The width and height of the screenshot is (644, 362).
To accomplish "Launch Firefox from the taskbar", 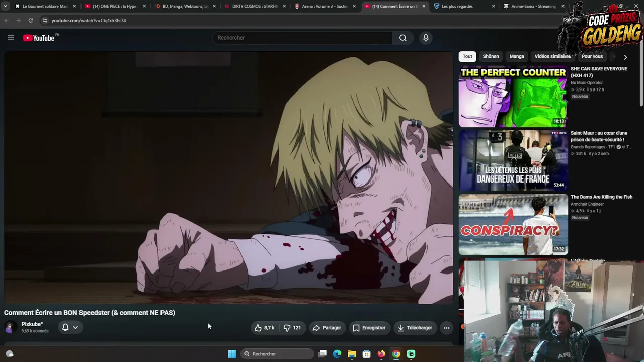I will pyautogui.click(x=381, y=354).
